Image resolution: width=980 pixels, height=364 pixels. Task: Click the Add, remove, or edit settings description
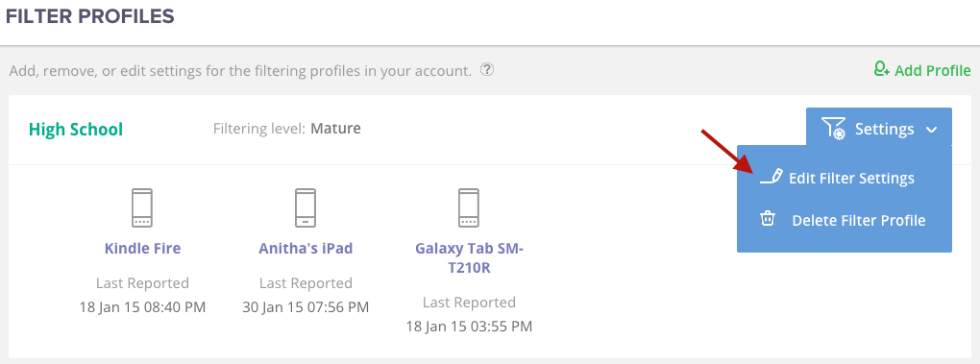[x=240, y=70]
